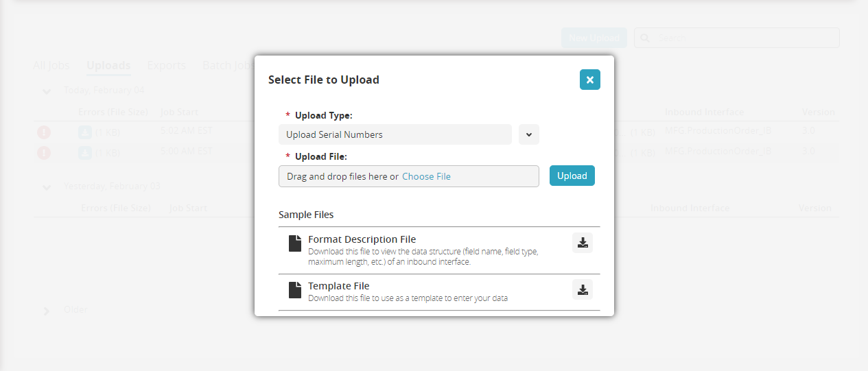Click the Choose File link
The width and height of the screenshot is (868, 371).
click(426, 176)
